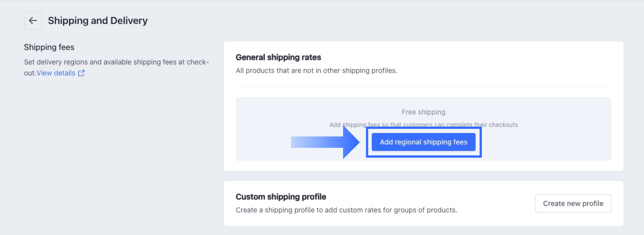Open the View details link
644x235 pixels.
click(56, 73)
